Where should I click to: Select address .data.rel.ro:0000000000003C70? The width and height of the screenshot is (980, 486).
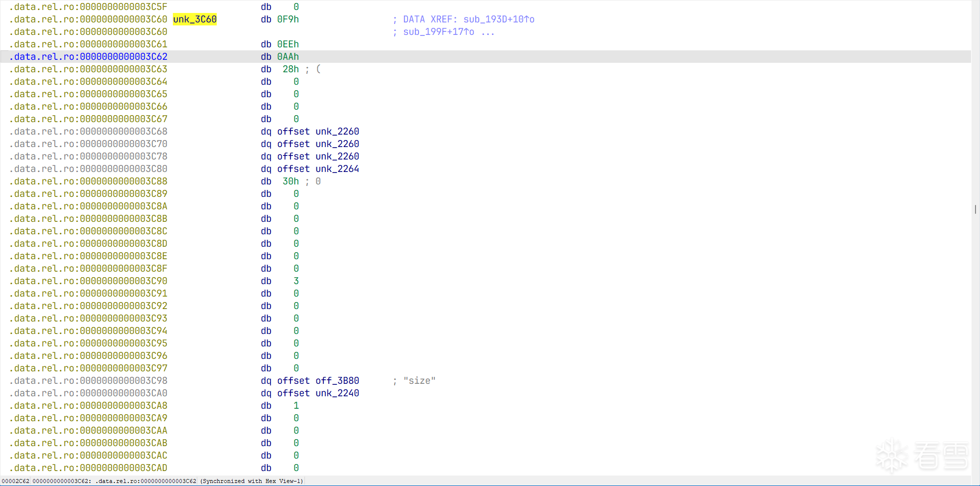point(89,144)
